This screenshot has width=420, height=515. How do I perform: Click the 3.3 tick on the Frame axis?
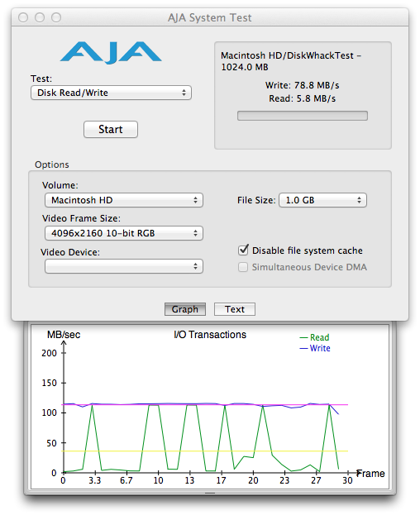pos(94,480)
